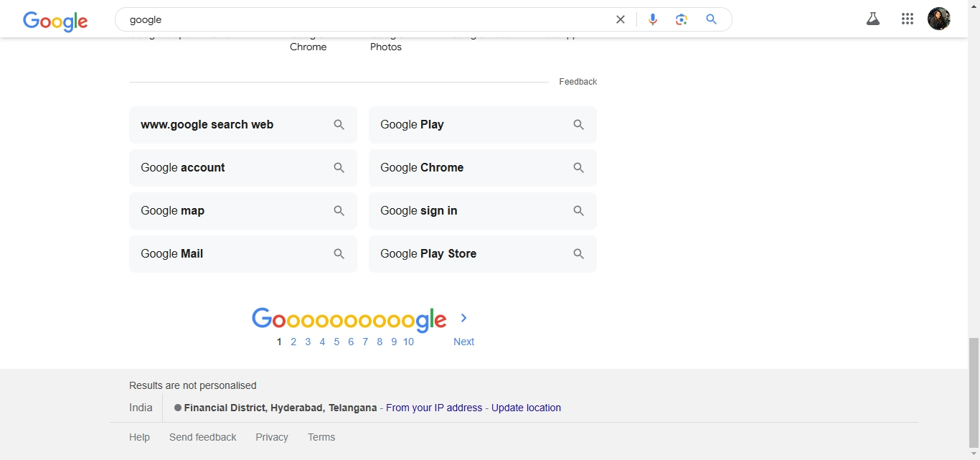
Task: Open the Google apps grid icon
Action: pyautogui.click(x=908, y=19)
